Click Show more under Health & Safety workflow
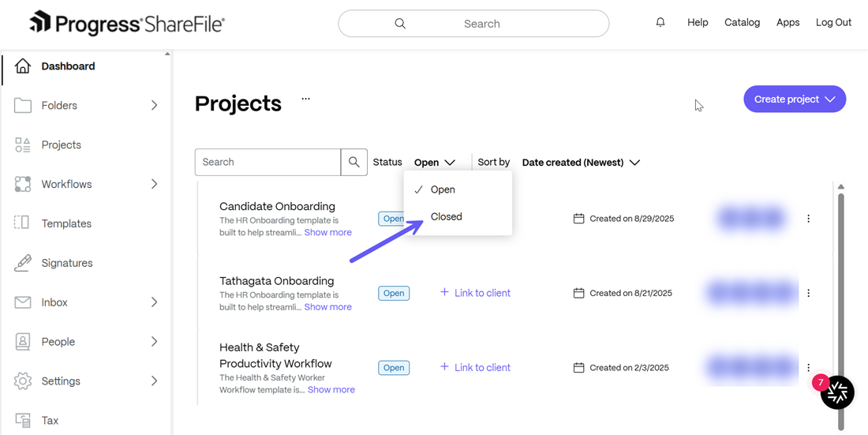Screen dimensions: 868x435 [x=331, y=389]
